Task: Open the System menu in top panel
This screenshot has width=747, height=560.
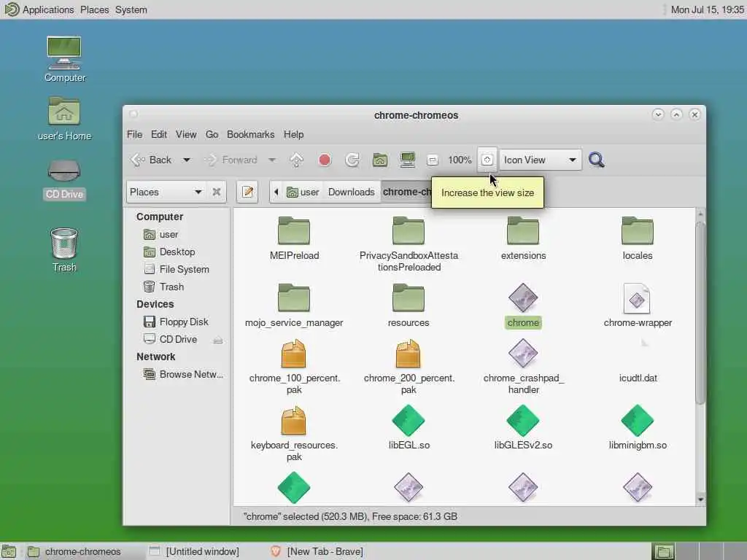Action: [131, 9]
